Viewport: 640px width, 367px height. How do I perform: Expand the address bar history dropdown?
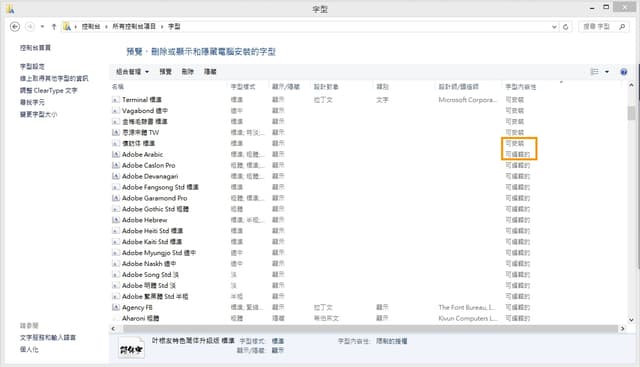[554, 27]
